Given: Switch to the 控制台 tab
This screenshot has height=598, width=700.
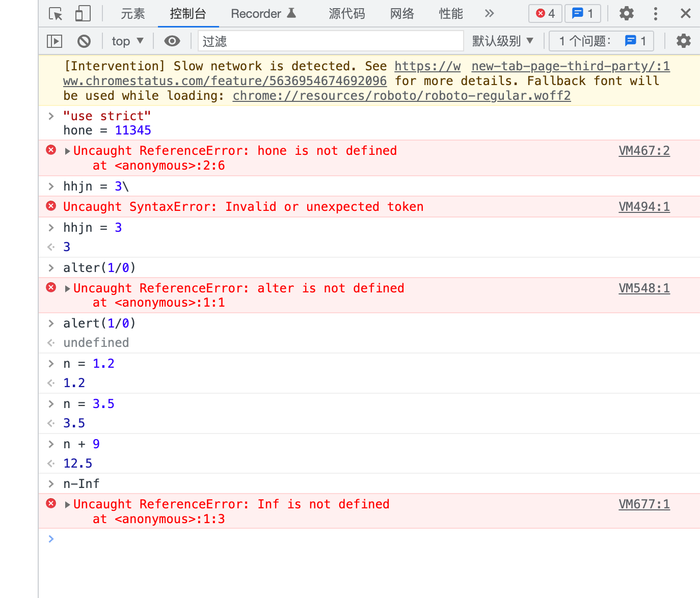Looking at the screenshot, I should (188, 14).
